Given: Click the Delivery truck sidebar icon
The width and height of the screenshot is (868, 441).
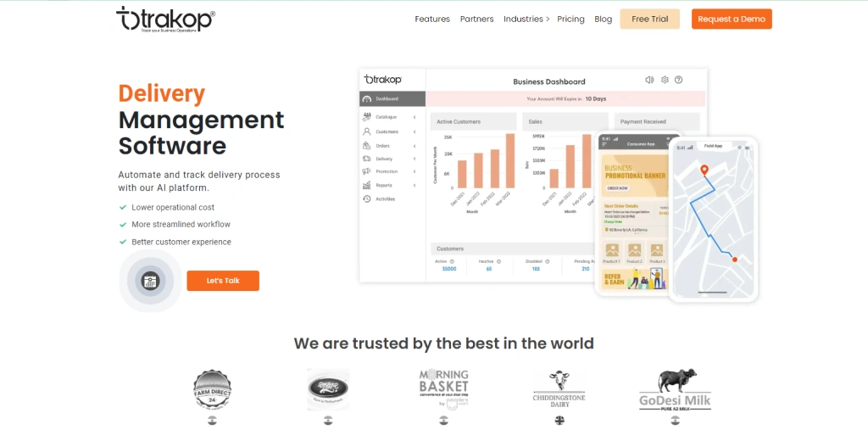Looking at the screenshot, I should pos(366,159).
